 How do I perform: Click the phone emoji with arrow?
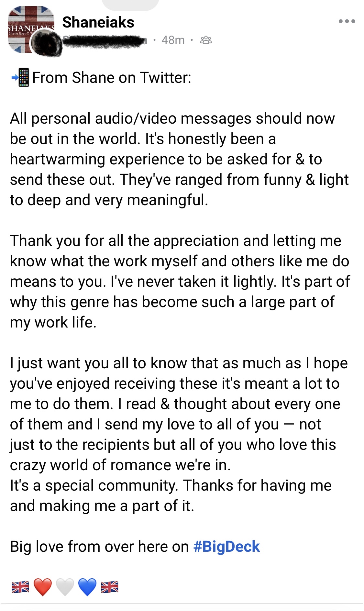click(x=20, y=78)
